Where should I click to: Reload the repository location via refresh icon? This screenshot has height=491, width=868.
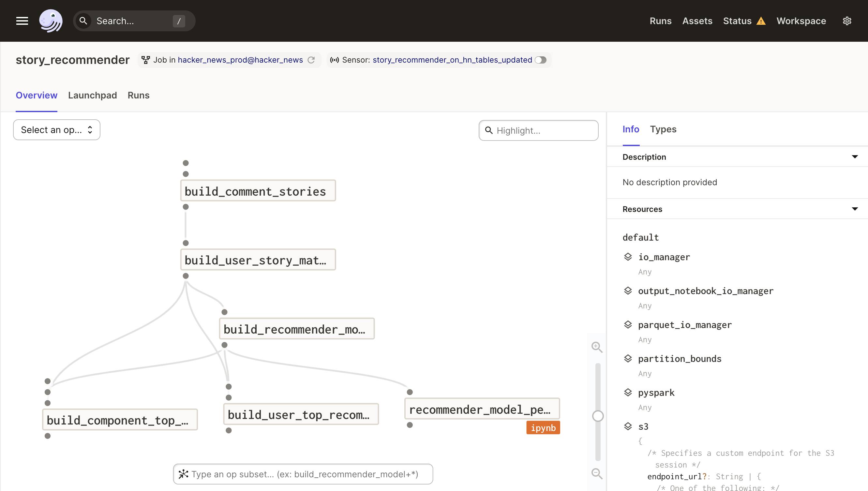coord(311,60)
